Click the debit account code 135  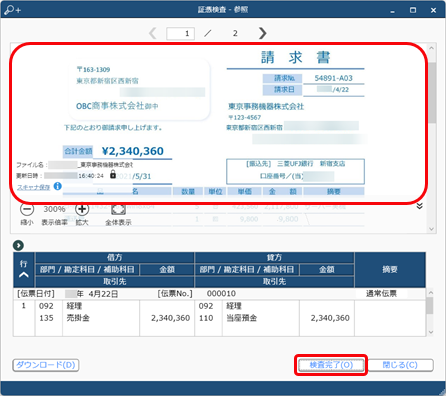coord(46,318)
